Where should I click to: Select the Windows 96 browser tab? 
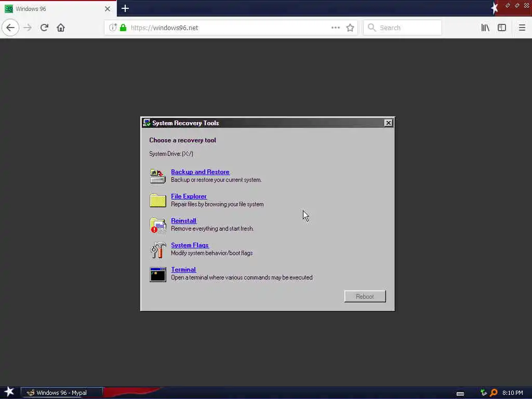[x=58, y=9]
